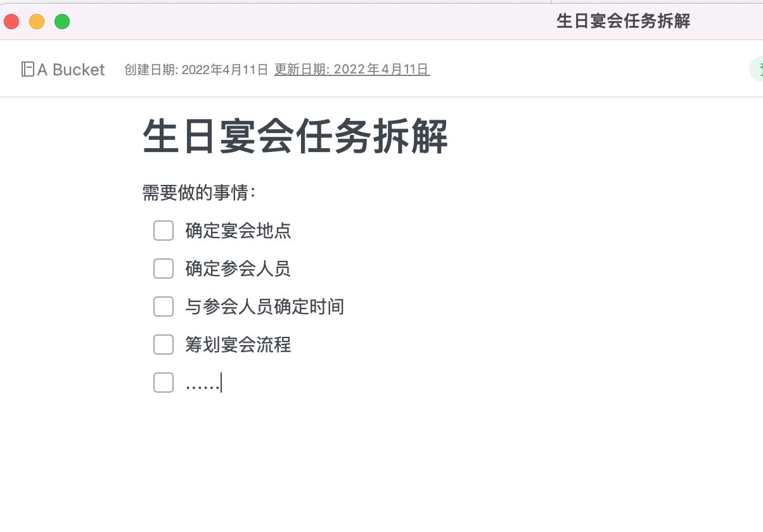Maximize the window with green button
The image size is (763, 532).
tap(62, 22)
